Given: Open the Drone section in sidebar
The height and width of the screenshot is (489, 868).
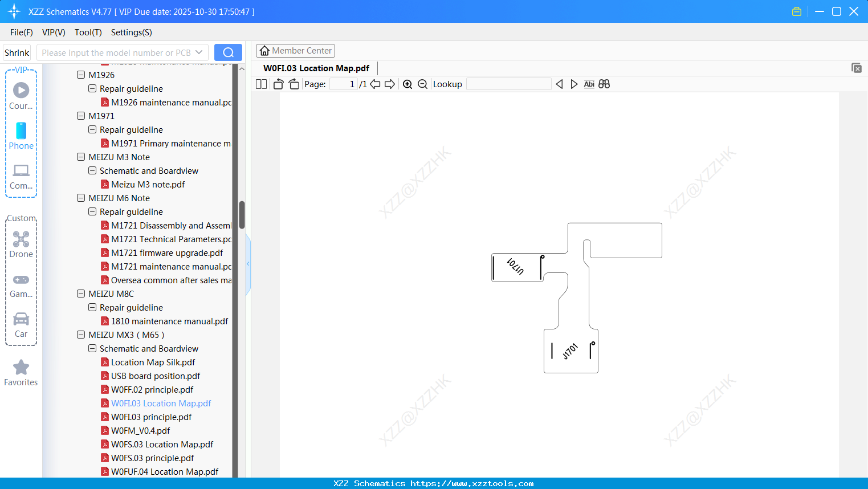Looking at the screenshot, I should pyautogui.click(x=21, y=239).
